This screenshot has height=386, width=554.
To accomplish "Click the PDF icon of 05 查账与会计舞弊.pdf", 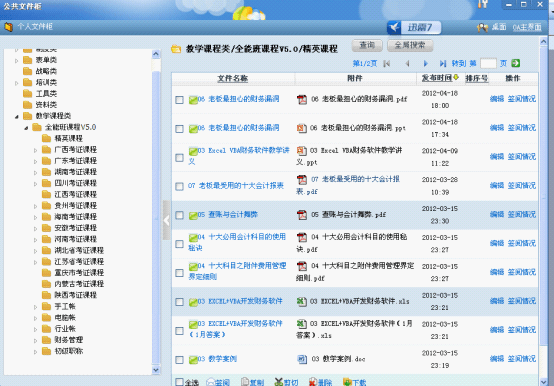I will [301, 215].
